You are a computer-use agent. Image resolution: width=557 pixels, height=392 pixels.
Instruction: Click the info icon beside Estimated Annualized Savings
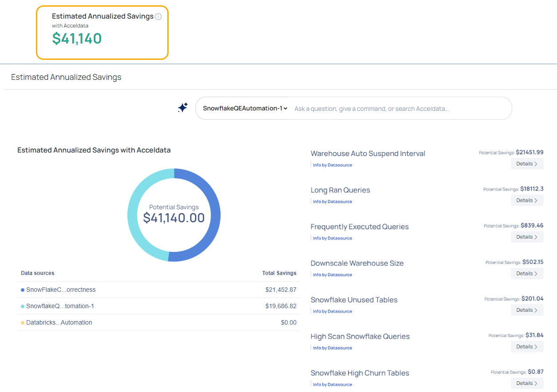coord(158,17)
